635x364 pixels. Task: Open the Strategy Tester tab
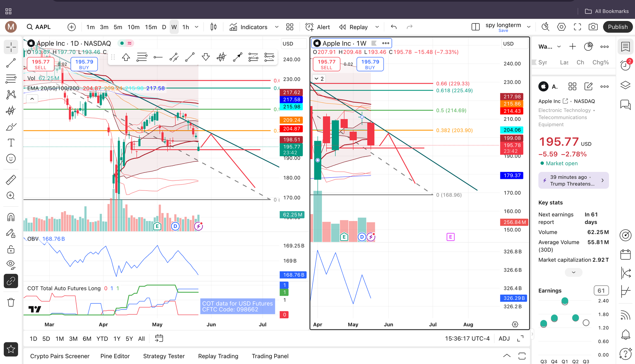164,356
